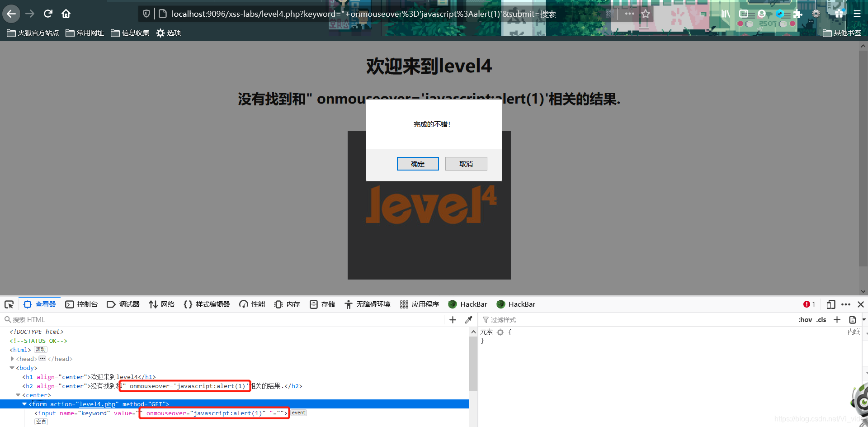868x427 pixels.
Task: Open the 样式编辑器 style editor tab
Action: 207,304
